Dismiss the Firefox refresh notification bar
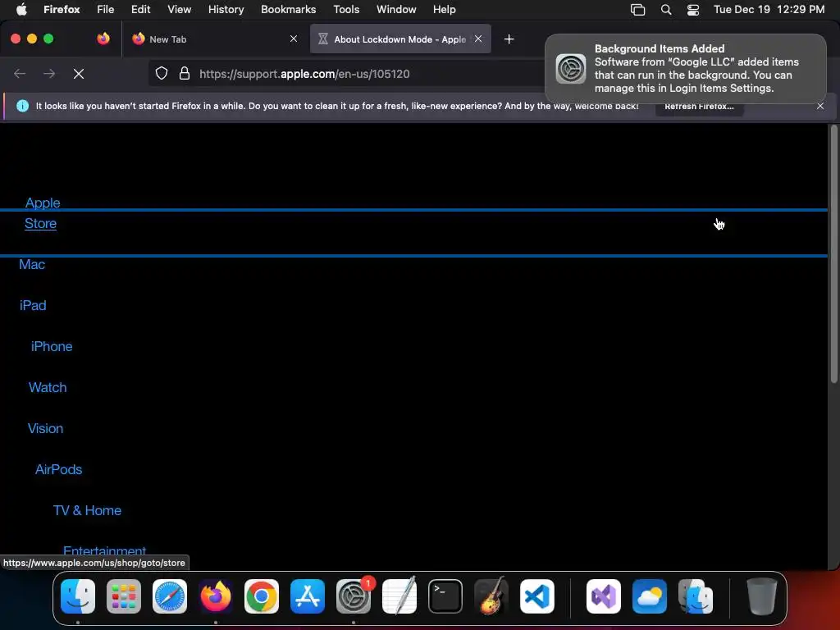This screenshot has width=840, height=630. 820,106
